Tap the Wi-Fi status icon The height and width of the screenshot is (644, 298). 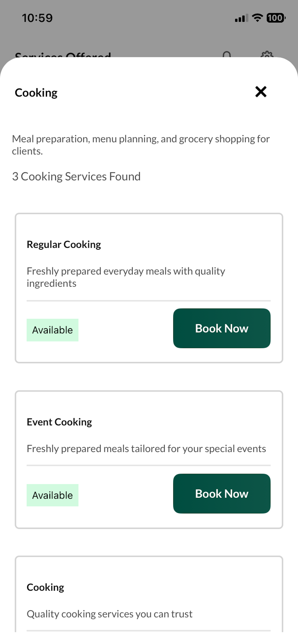click(257, 18)
